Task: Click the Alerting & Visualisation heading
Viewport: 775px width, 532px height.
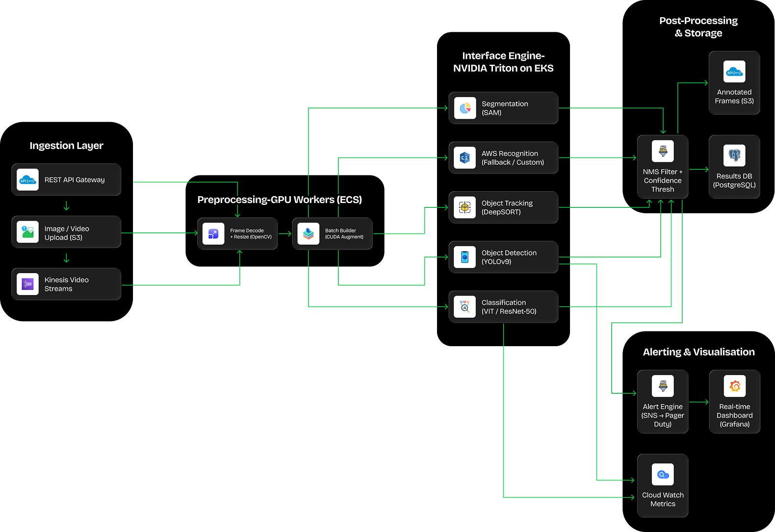Action: click(x=698, y=352)
